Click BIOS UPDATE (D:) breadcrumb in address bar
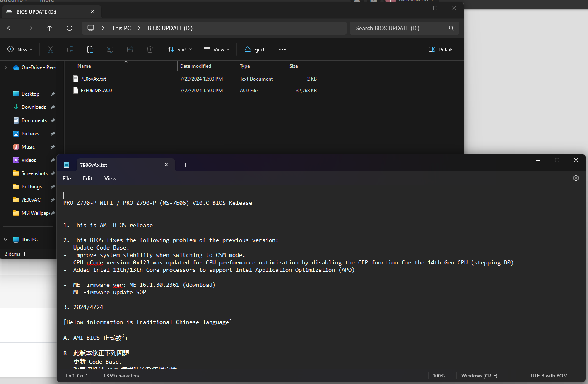 (x=170, y=28)
